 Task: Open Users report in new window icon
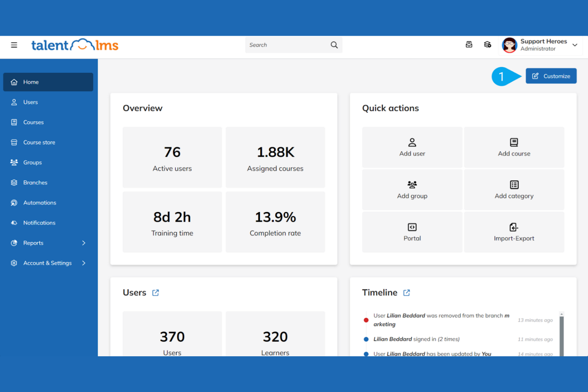pyautogui.click(x=155, y=292)
